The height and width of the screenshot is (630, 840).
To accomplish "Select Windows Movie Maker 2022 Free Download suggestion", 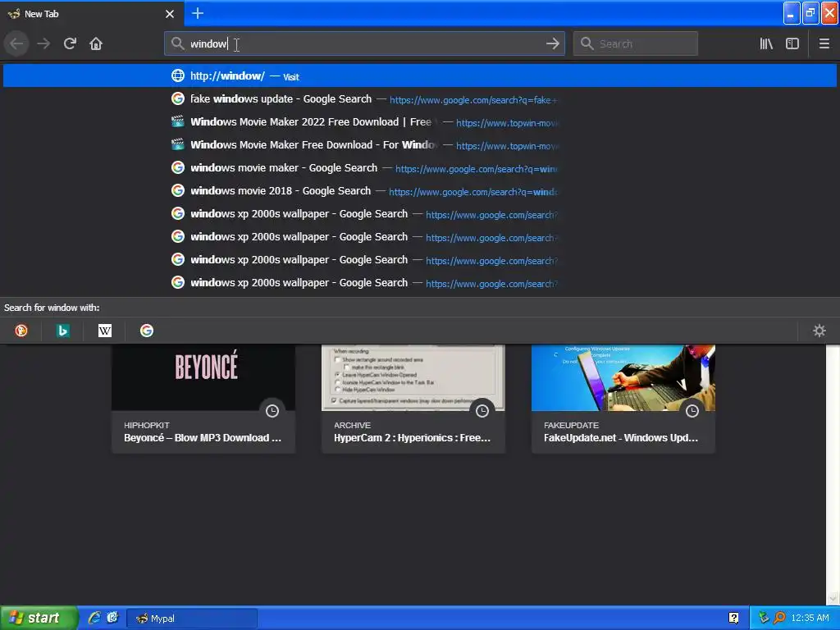I will (420, 121).
